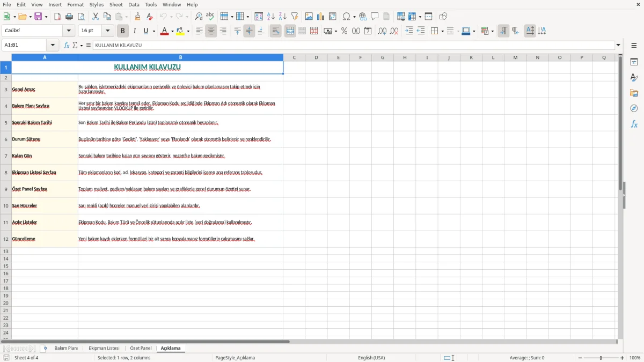This screenshot has width=644, height=362.
Task: Insert a special character
Action: [x=346, y=17]
